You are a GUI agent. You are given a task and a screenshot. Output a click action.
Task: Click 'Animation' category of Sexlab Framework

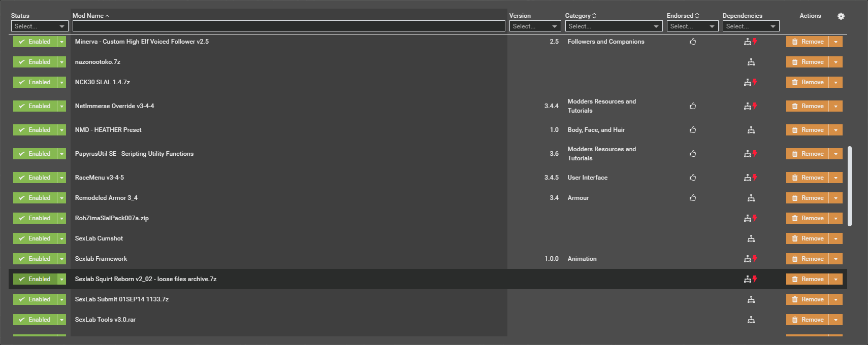pyautogui.click(x=582, y=259)
